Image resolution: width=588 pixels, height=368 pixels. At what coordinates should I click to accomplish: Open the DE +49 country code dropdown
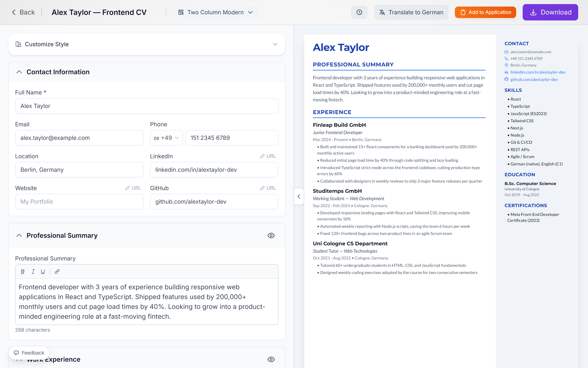[166, 138]
